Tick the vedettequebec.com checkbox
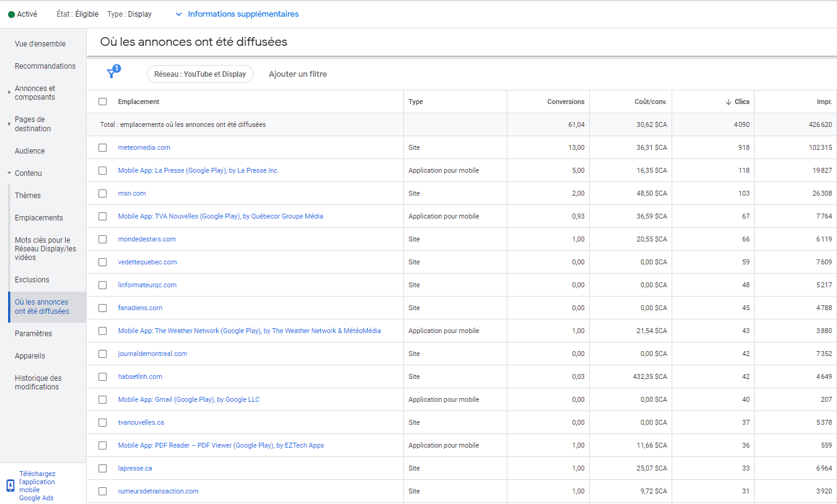This screenshot has height=504, width=837. click(103, 262)
